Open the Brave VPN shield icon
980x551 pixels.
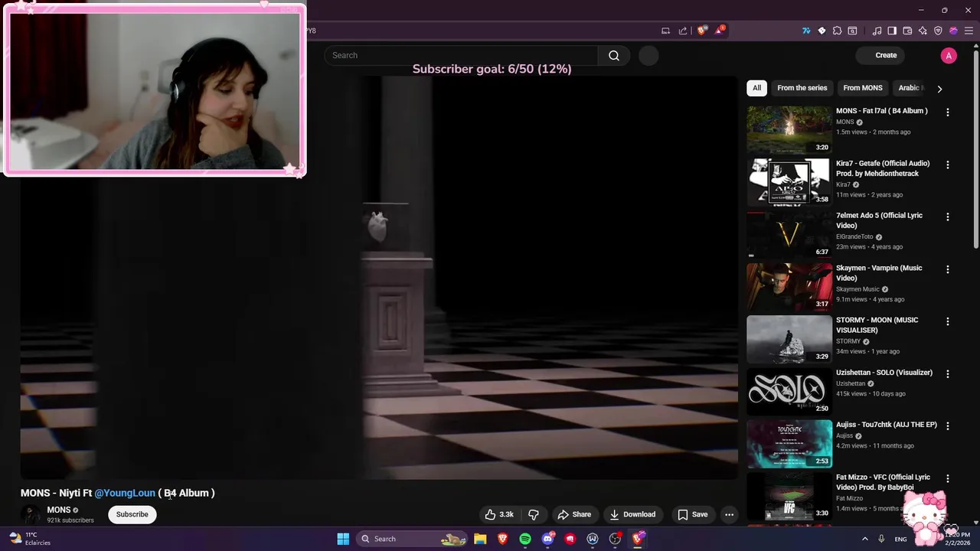(938, 31)
